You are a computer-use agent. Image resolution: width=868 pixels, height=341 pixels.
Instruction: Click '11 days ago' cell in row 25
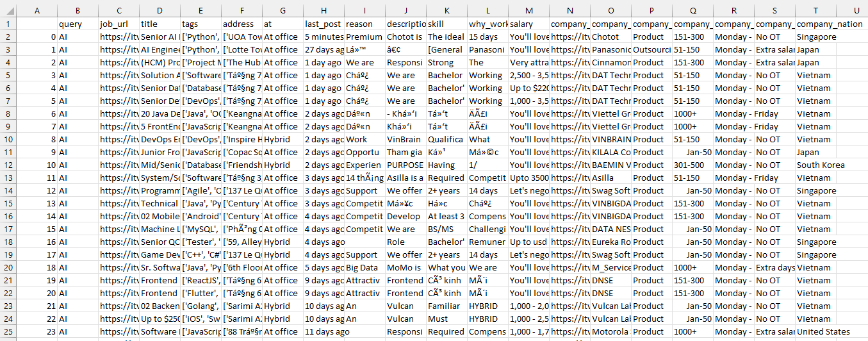pyautogui.click(x=323, y=331)
